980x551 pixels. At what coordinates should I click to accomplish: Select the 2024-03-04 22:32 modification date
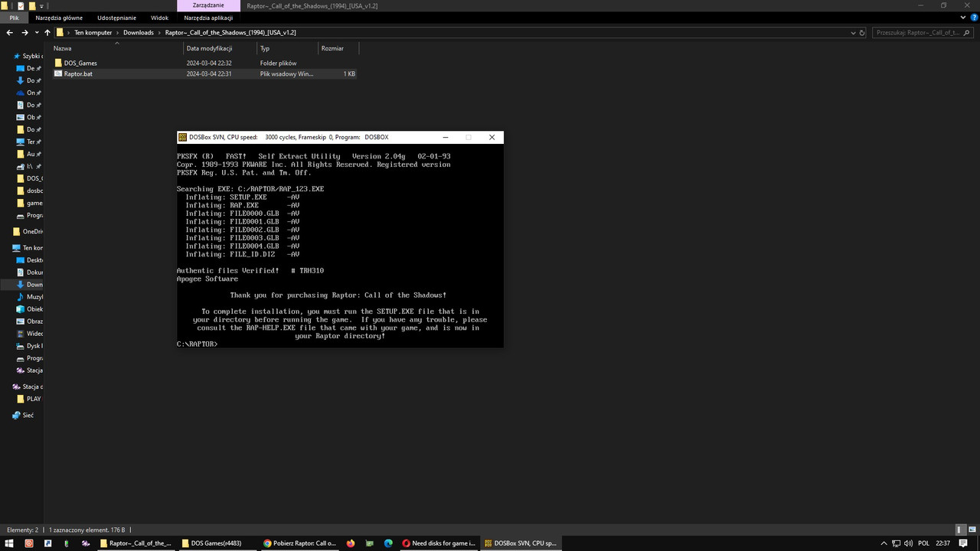point(209,63)
